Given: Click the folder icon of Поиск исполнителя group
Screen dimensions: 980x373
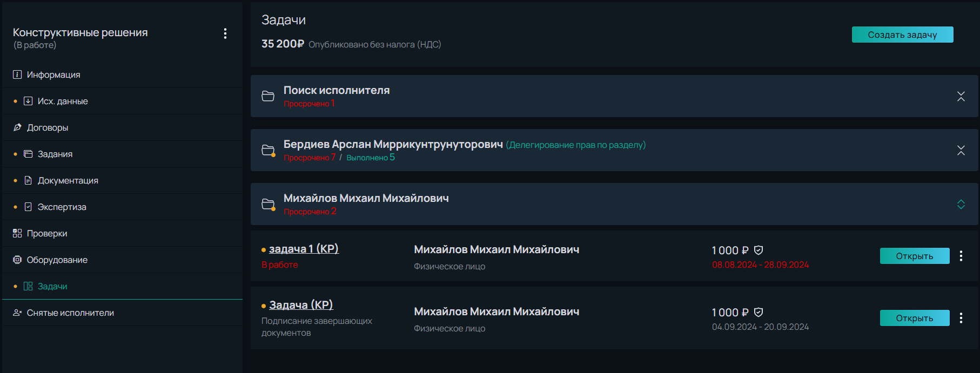Looking at the screenshot, I should (x=268, y=96).
